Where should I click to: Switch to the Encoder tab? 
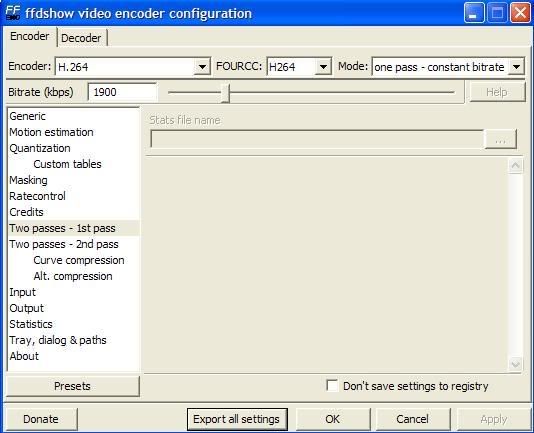click(x=30, y=36)
